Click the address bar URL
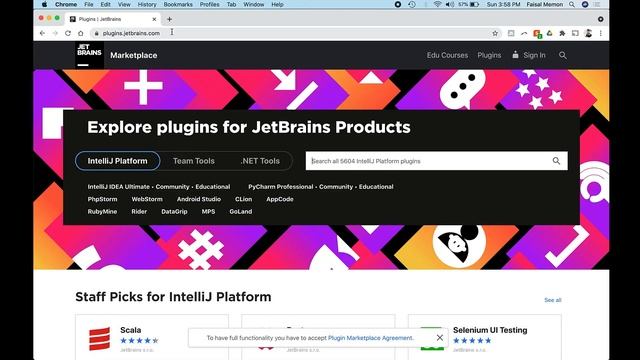 131,33
